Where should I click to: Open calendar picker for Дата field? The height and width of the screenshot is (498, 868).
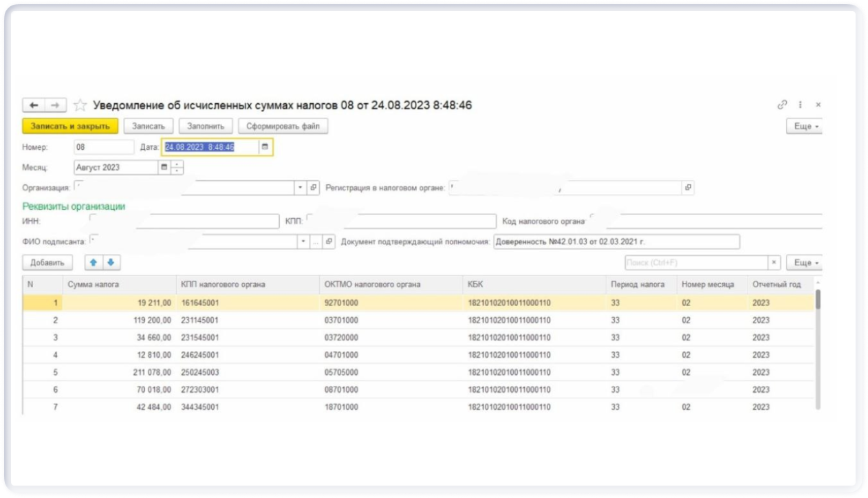[x=265, y=147]
